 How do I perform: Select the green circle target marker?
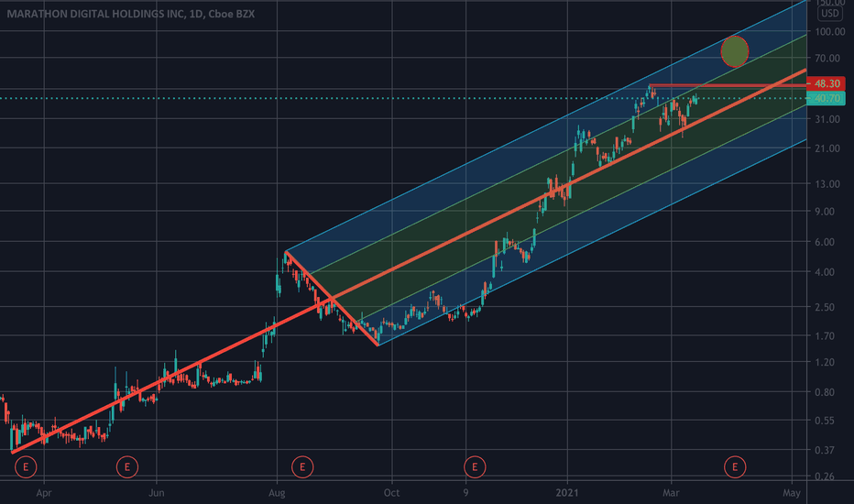pyautogui.click(x=735, y=51)
